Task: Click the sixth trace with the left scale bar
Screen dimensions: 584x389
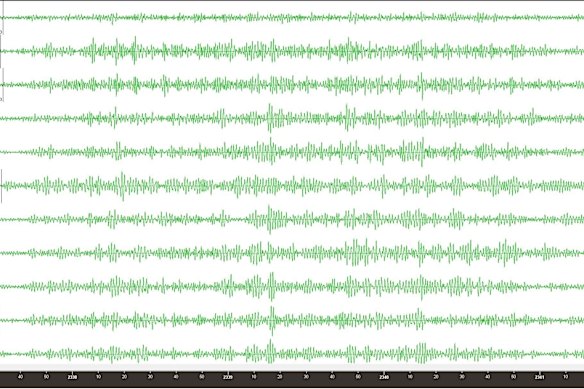Action: (292, 185)
